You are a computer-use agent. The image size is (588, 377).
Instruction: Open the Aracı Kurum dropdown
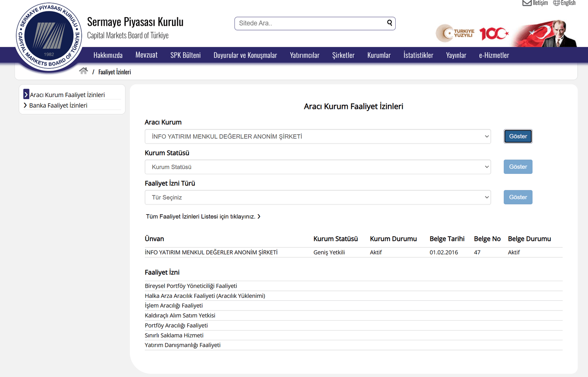(x=317, y=137)
